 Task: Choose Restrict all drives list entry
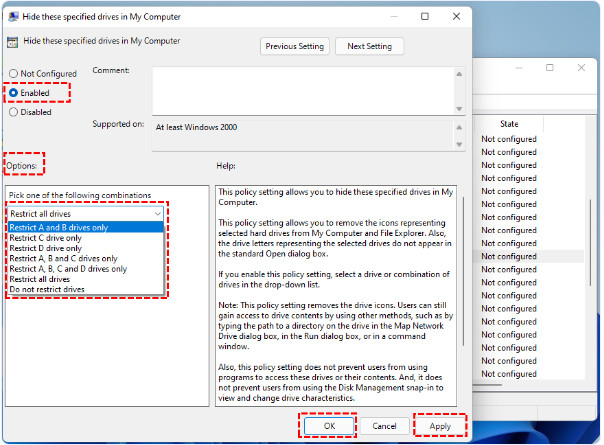coord(86,279)
